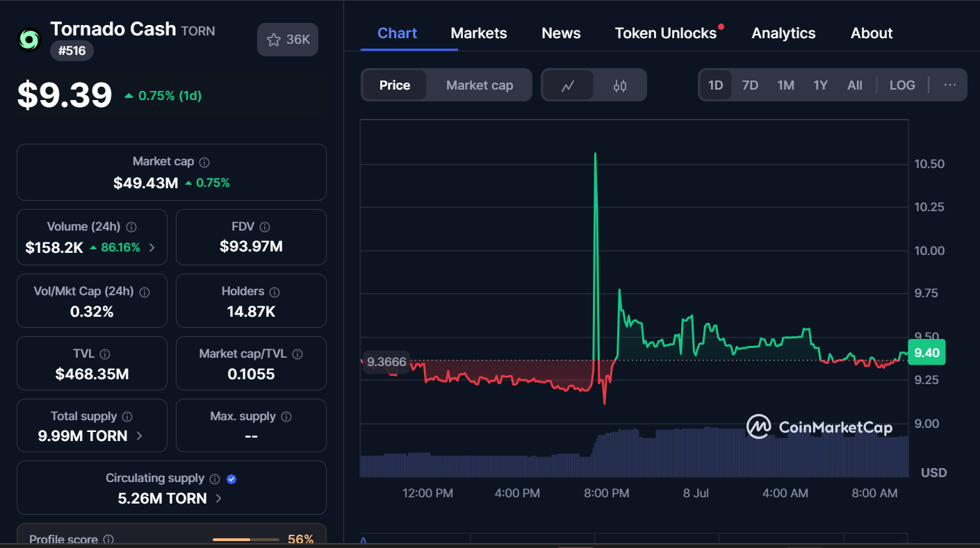
Task: Expand Volume (24h) details chevron
Action: tap(152, 247)
